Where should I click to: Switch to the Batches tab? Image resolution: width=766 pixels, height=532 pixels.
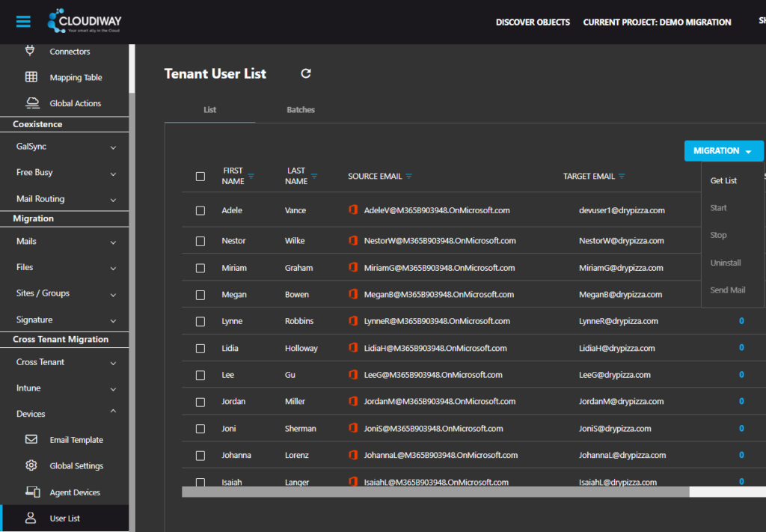(301, 110)
